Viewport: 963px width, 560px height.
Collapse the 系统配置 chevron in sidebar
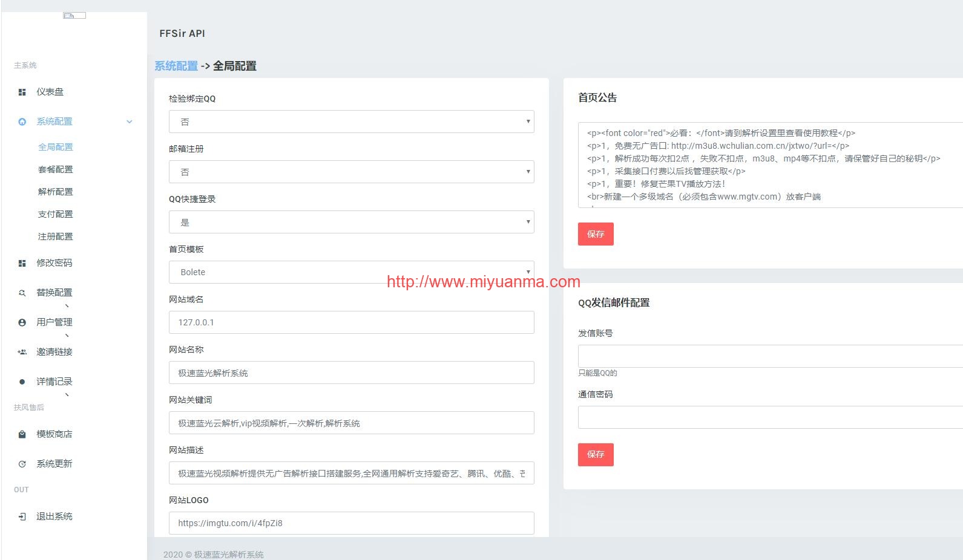[x=130, y=122]
